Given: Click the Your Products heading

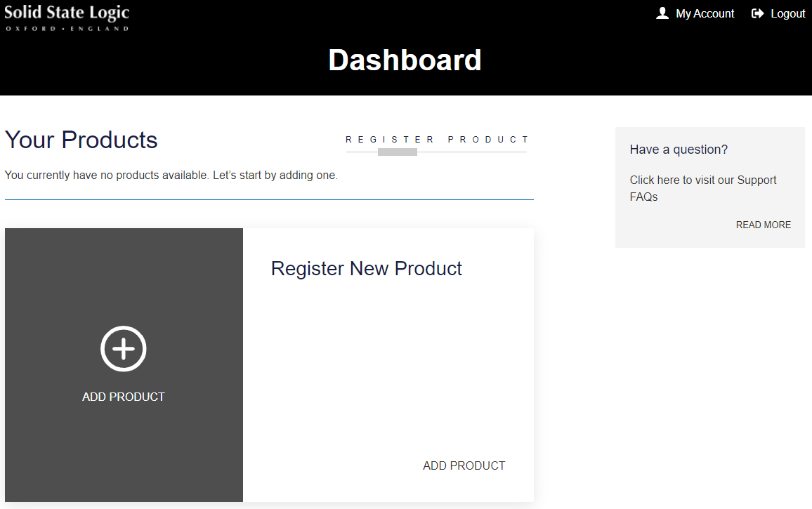Looking at the screenshot, I should click(x=81, y=140).
